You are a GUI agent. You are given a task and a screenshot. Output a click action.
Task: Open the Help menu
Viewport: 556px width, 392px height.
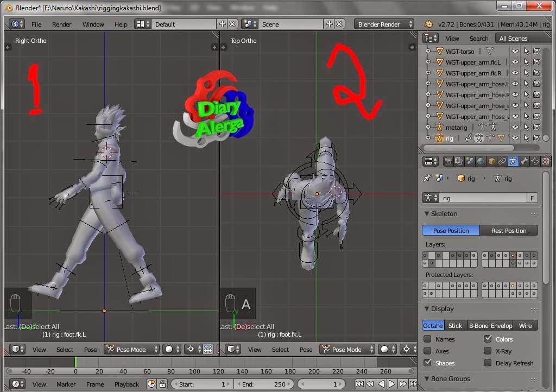pos(121,24)
